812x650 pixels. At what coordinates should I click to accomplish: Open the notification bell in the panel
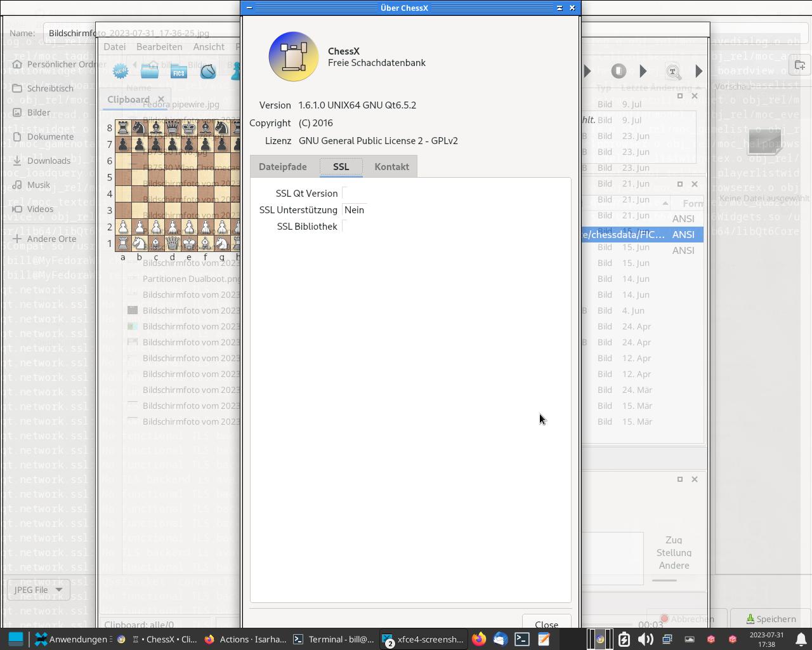(x=801, y=639)
